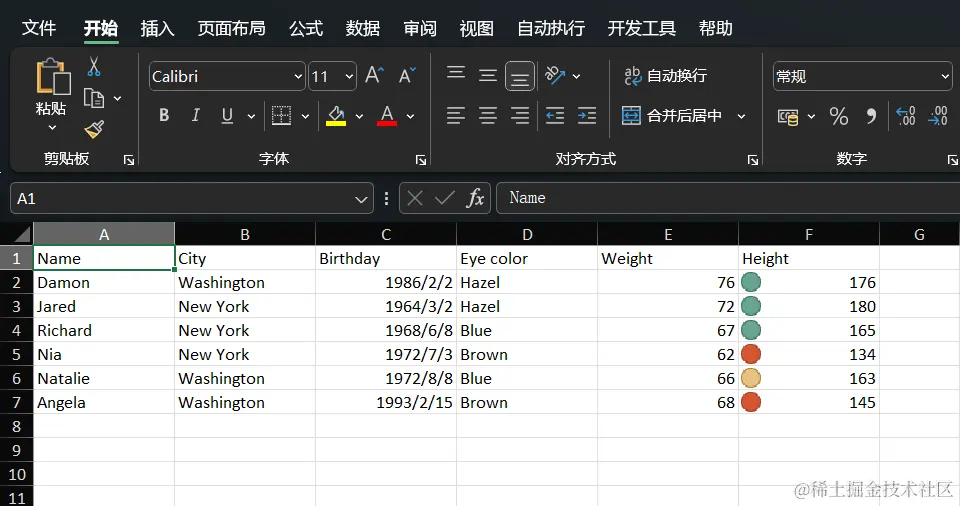The height and width of the screenshot is (506, 960).
Task: Cancel formula entry X icon
Action: pos(414,198)
